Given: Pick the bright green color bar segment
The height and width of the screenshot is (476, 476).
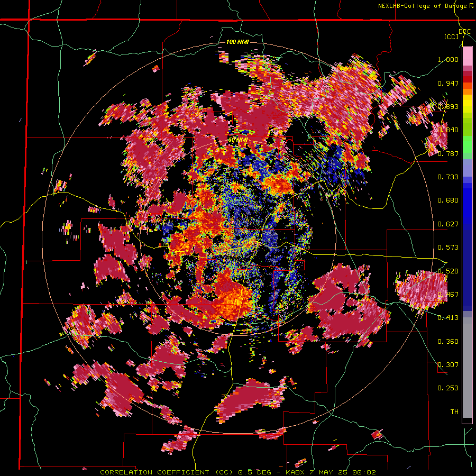Looking at the screenshot, I should tap(467, 144).
